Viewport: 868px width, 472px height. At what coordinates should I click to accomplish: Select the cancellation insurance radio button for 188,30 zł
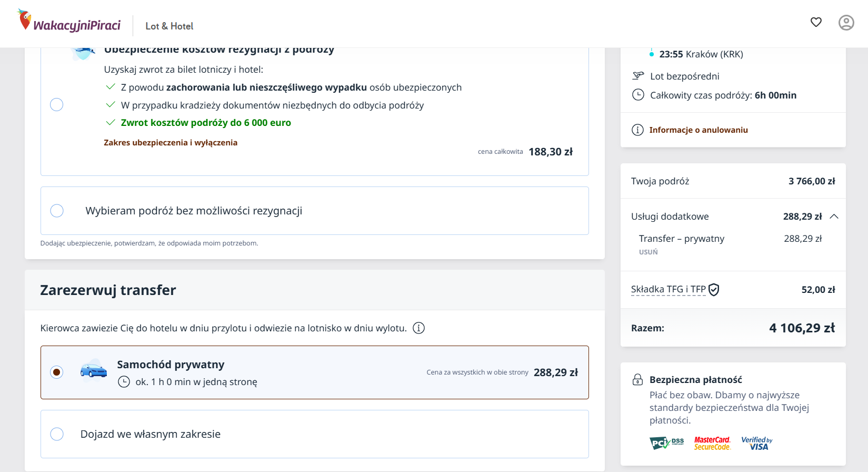56,105
